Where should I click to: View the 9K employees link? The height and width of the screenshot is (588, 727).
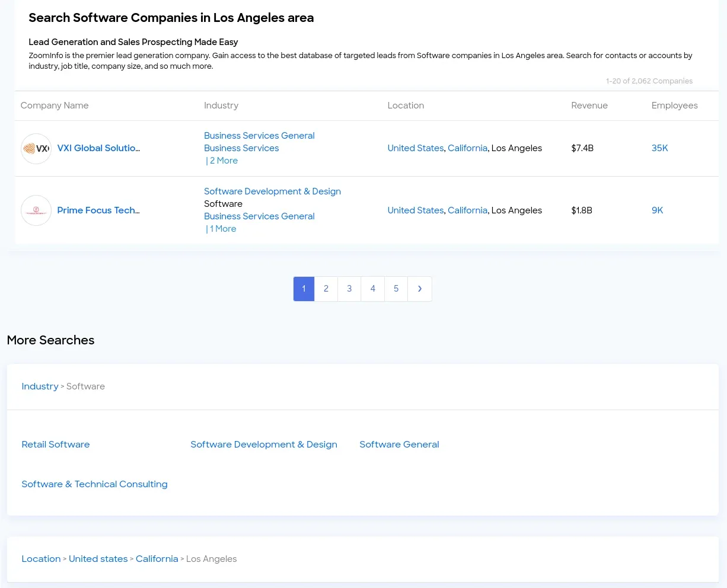click(x=657, y=210)
